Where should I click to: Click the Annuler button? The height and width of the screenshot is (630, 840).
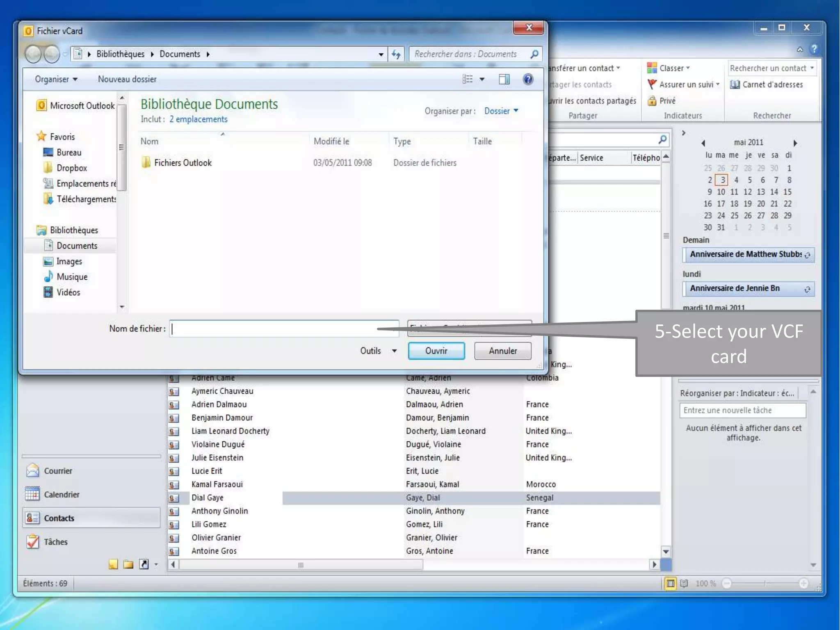502,351
